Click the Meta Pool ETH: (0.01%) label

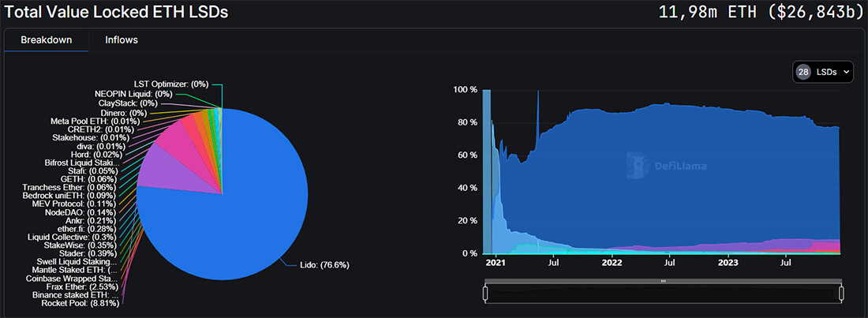[95, 120]
